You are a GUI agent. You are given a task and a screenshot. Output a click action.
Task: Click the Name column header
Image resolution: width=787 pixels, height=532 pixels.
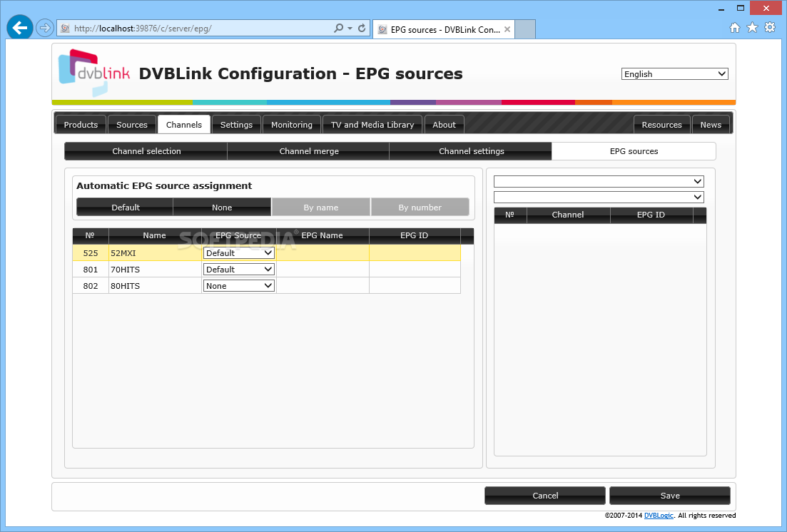tap(154, 235)
